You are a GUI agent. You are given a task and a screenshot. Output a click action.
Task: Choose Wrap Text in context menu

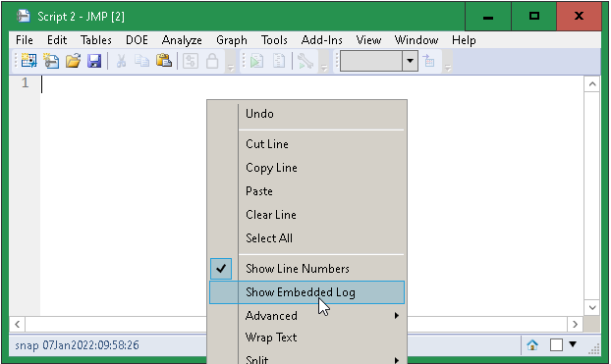pyautogui.click(x=307, y=338)
